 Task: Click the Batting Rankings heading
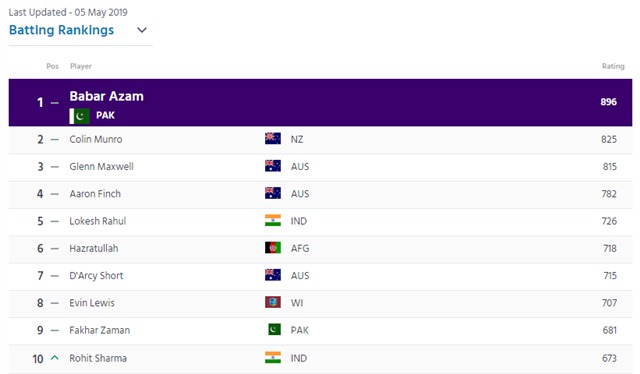point(61,30)
